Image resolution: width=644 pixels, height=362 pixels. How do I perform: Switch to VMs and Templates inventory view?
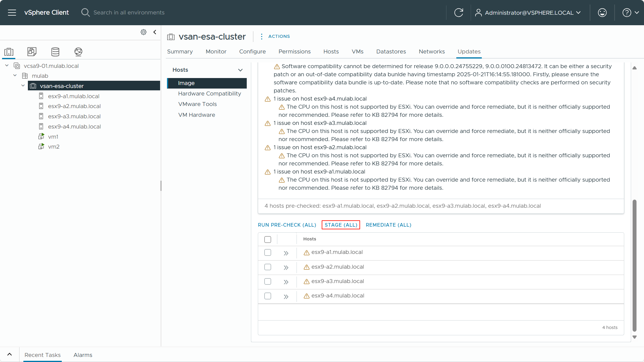point(32,52)
